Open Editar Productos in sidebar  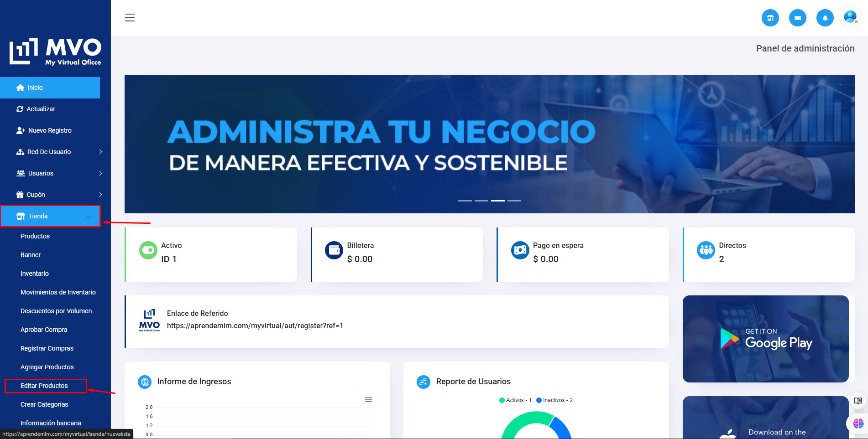point(44,386)
